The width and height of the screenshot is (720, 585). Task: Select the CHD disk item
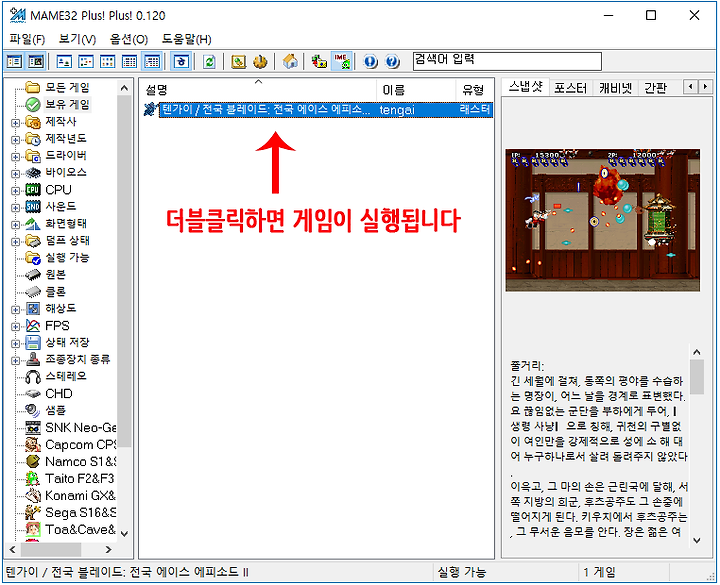click(58, 394)
